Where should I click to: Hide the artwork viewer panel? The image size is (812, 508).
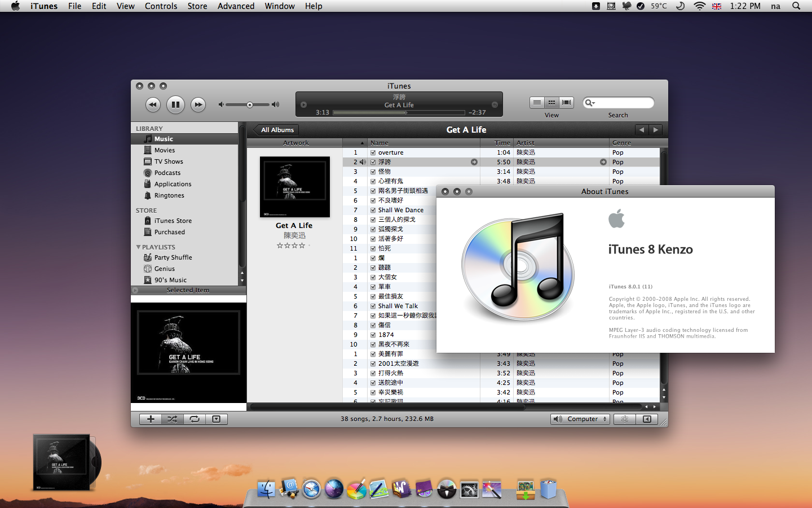tap(217, 419)
